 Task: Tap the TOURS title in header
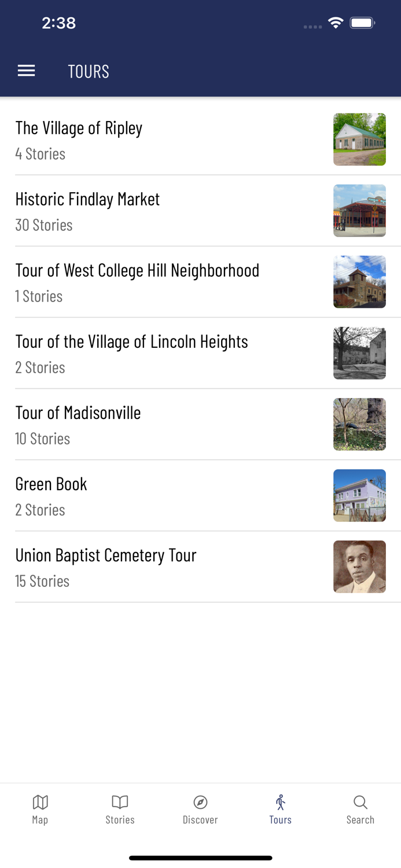tap(89, 71)
